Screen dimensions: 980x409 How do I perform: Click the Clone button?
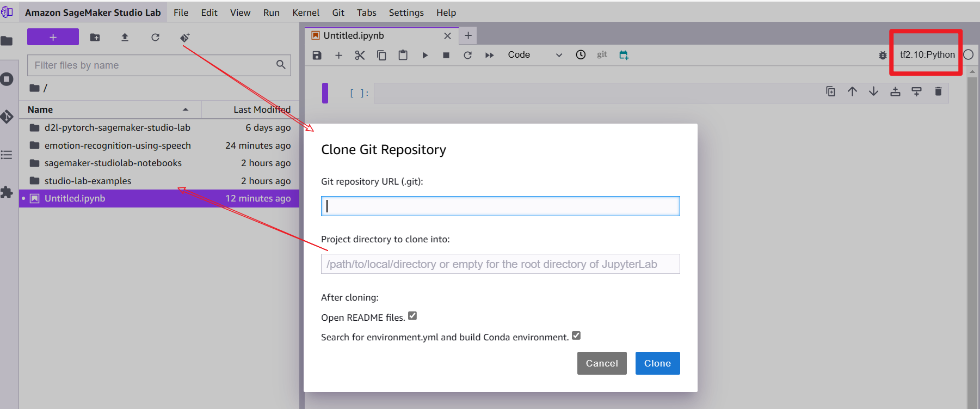657,363
